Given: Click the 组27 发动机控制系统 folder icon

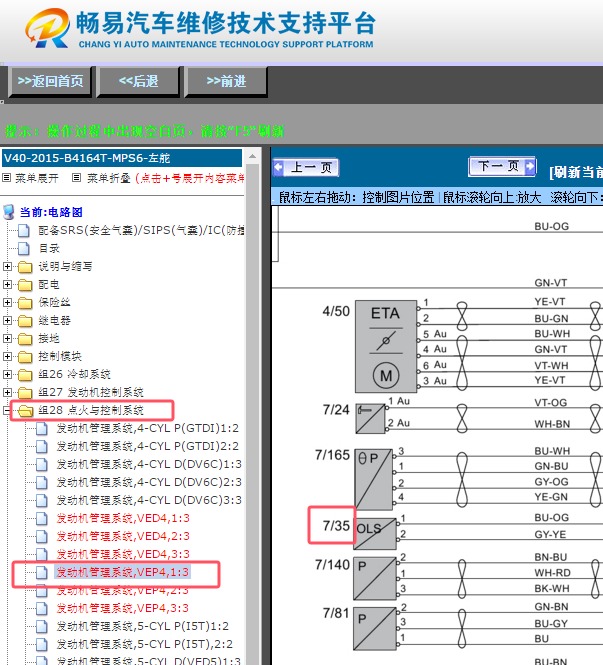Looking at the screenshot, I should (x=25, y=392).
